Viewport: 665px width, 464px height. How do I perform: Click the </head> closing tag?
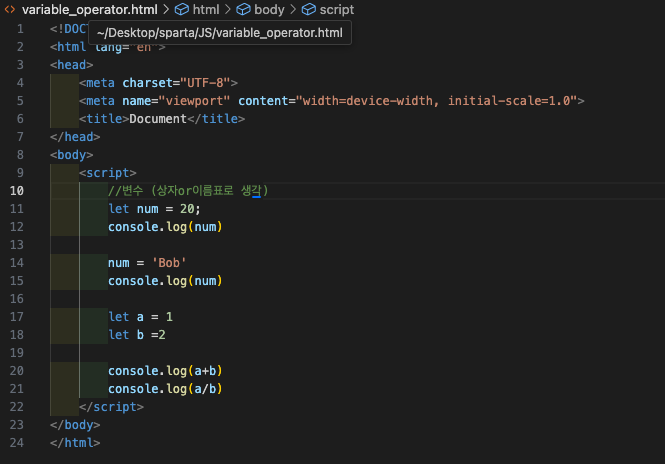coord(75,137)
